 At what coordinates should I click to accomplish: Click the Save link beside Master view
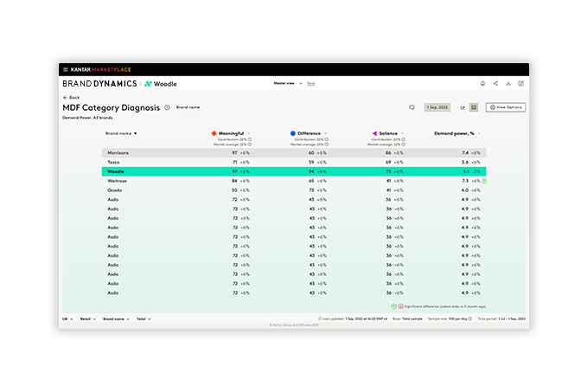[x=310, y=84]
